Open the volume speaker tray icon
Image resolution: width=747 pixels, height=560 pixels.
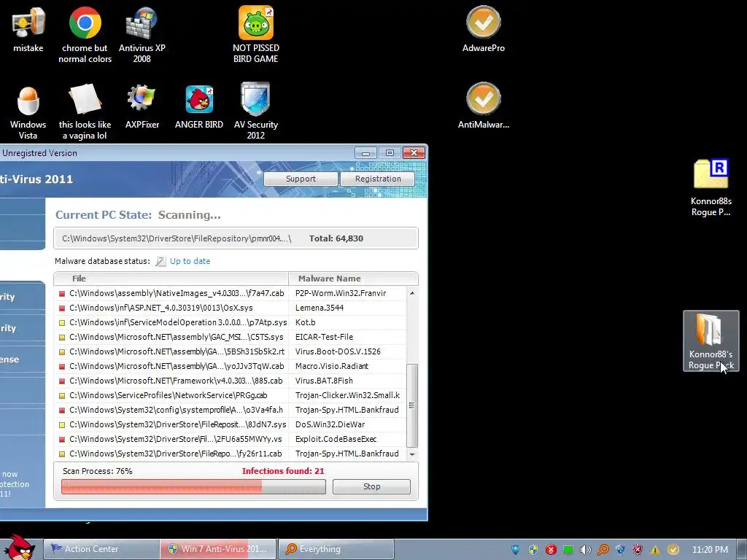(x=586, y=550)
